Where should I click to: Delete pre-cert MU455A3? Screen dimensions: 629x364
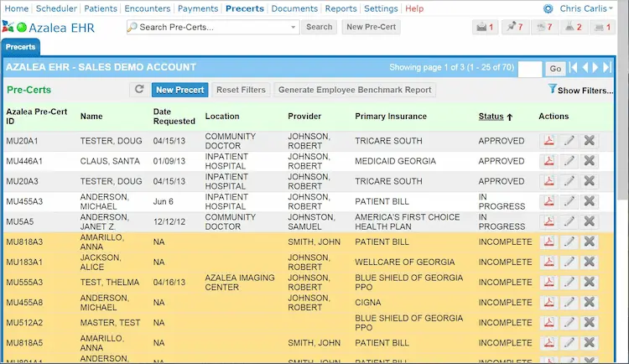tap(590, 201)
